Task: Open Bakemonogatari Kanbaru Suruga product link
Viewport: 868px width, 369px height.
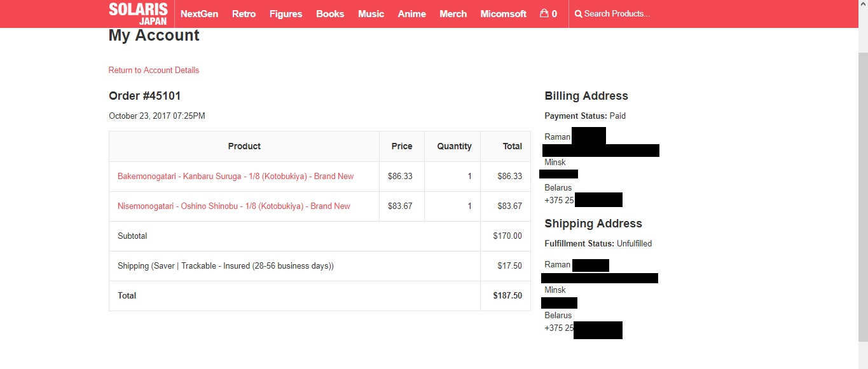Action: point(235,177)
